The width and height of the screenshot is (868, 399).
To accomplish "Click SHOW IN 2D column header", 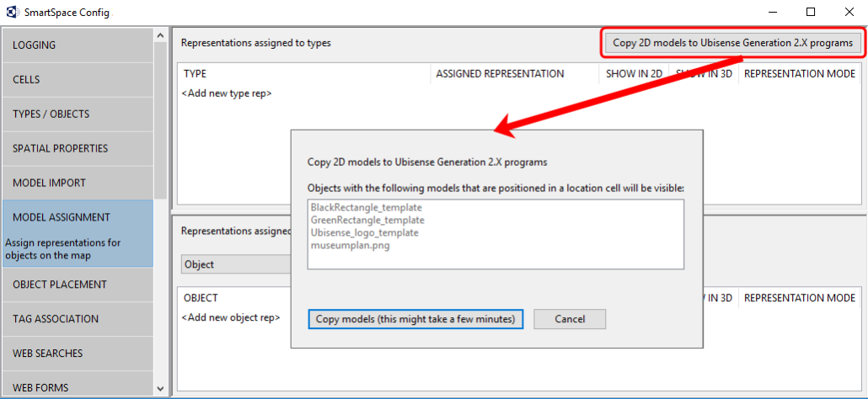I will coord(634,73).
